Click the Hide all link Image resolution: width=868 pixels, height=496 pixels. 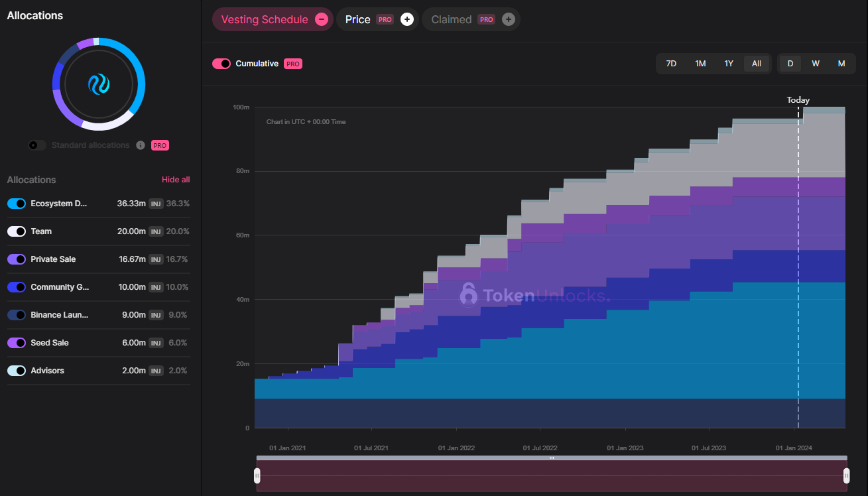pyautogui.click(x=176, y=180)
